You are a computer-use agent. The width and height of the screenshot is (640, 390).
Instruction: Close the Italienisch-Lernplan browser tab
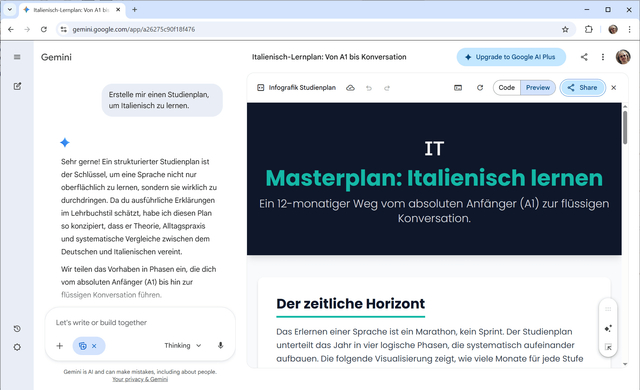tap(118, 10)
